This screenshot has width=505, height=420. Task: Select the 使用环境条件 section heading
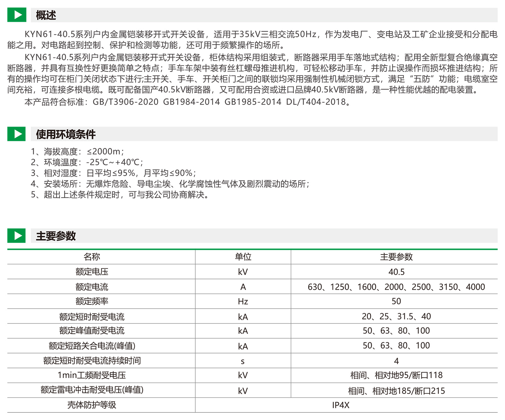point(66,134)
